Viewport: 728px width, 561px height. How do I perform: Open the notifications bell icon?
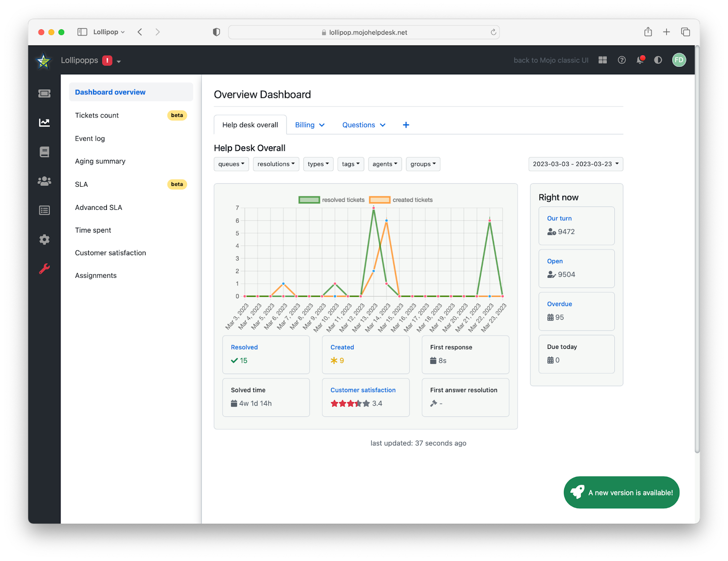(x=640, y=60)
